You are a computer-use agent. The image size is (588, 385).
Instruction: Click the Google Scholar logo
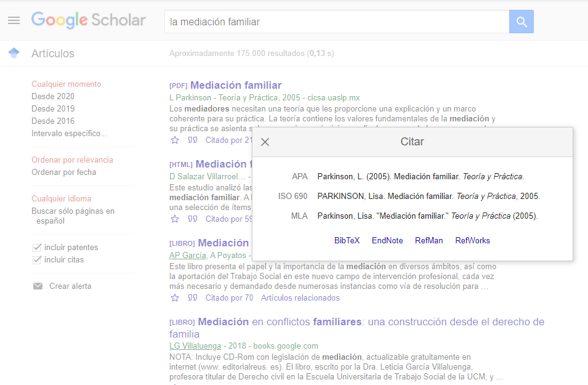(89, 20)
